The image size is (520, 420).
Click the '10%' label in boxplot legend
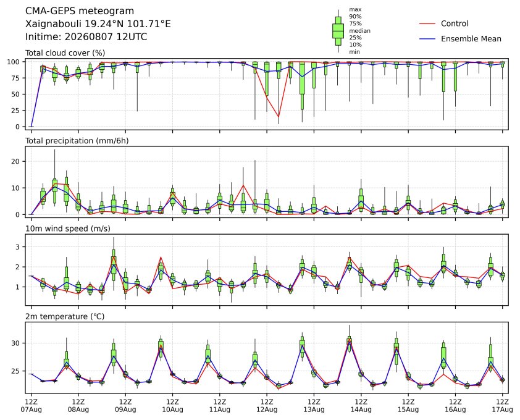(355, 45)
